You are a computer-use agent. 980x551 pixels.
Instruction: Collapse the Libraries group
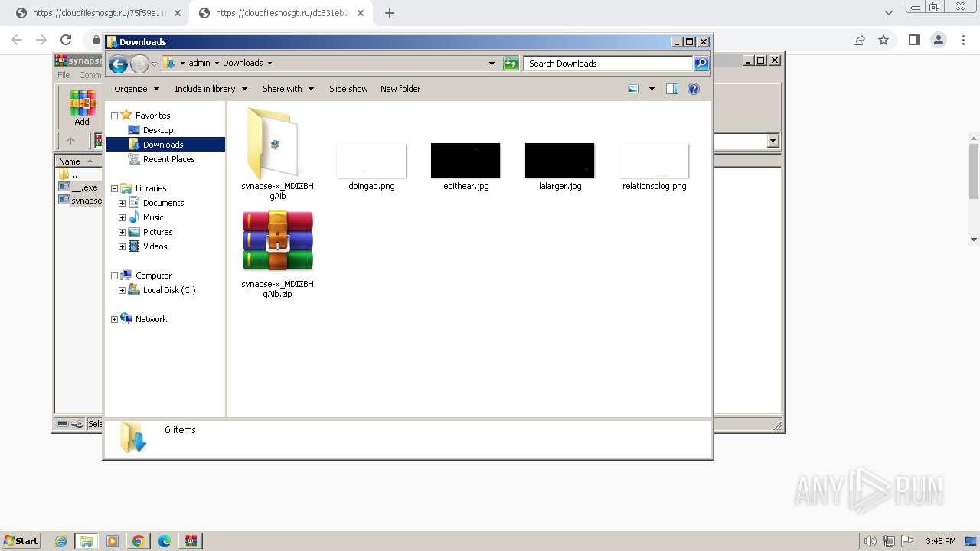(115, 188)
